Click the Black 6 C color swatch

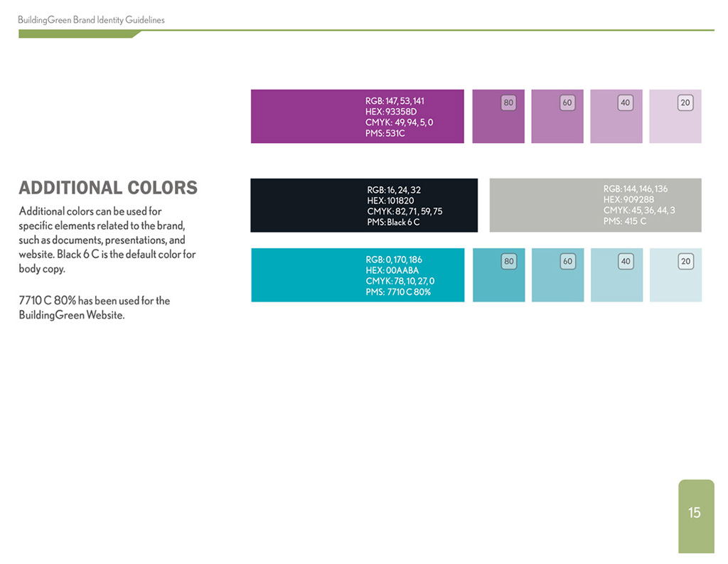(364, 206)
